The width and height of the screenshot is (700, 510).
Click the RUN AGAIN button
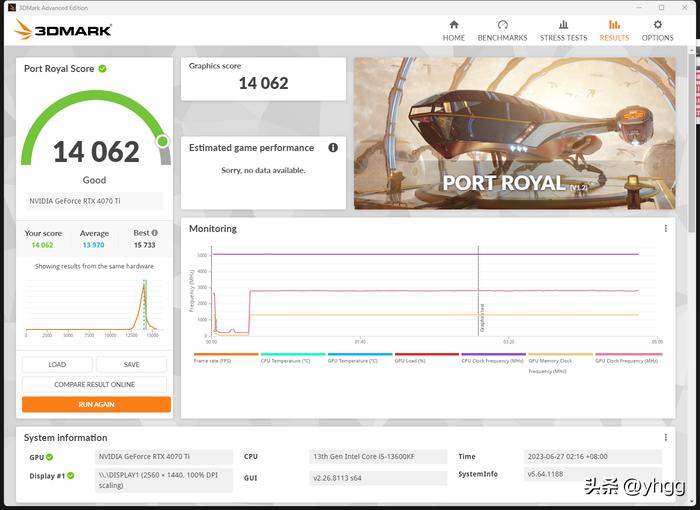(96, 404)
